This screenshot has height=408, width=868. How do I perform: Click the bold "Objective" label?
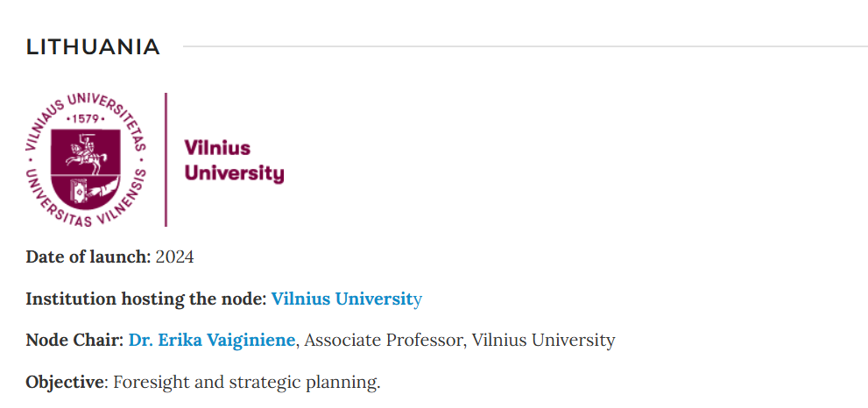pyautogui.click(x=66, y=382)
